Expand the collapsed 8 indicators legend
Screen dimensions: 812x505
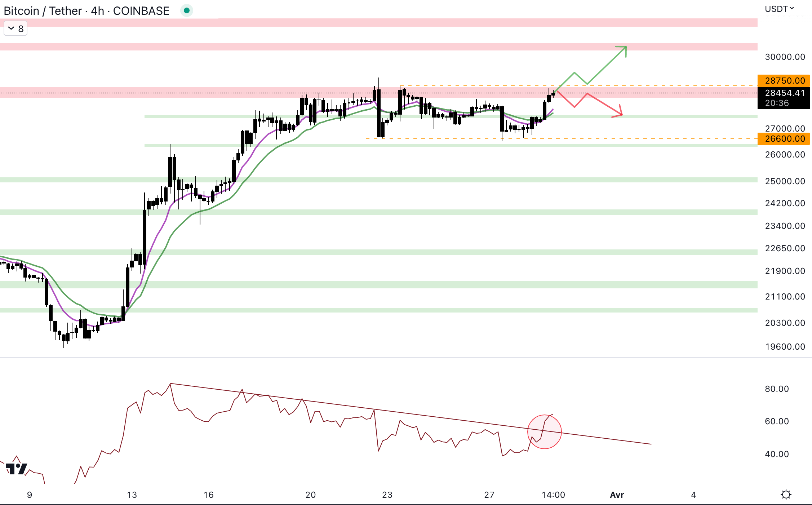coord(15,28)
